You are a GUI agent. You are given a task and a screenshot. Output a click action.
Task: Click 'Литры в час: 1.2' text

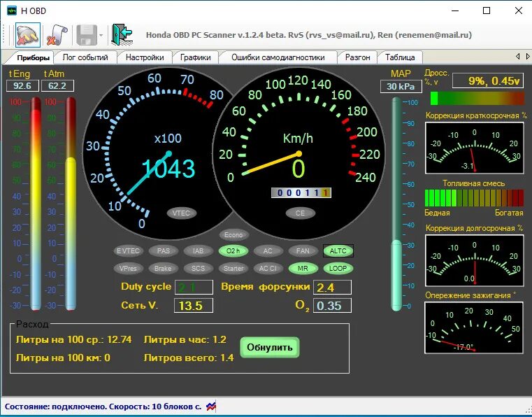tap(185, 339)
